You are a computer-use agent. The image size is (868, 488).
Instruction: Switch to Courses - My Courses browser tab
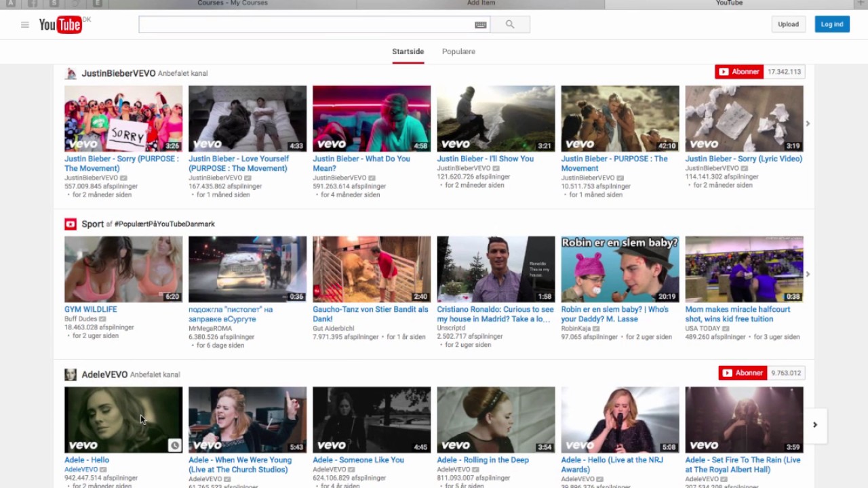(233, 3)
